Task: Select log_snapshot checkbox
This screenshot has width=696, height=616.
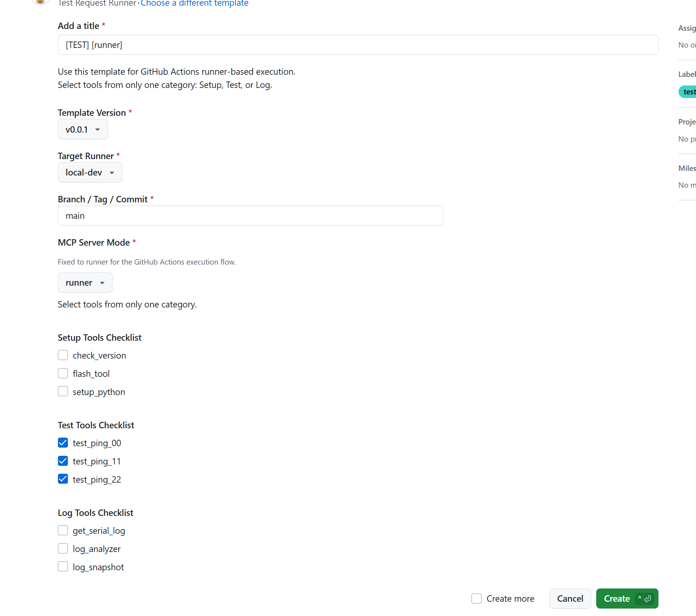Action: 63,567
